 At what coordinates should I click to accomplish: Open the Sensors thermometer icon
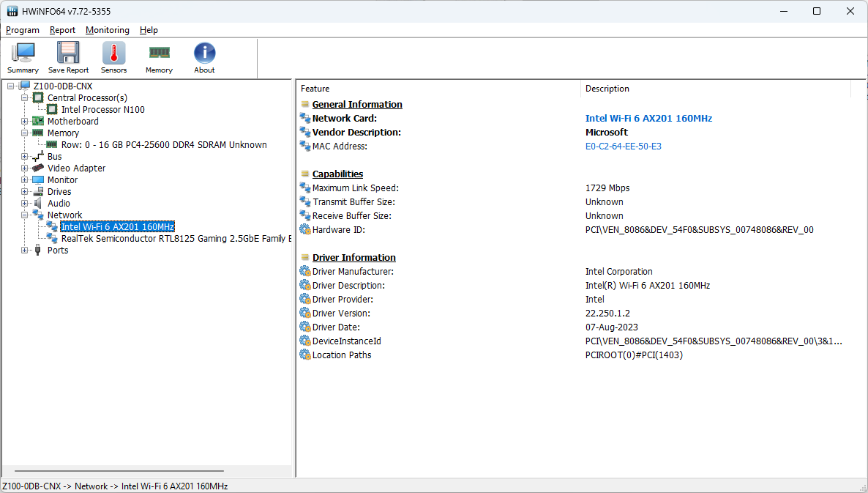(113, 53)
